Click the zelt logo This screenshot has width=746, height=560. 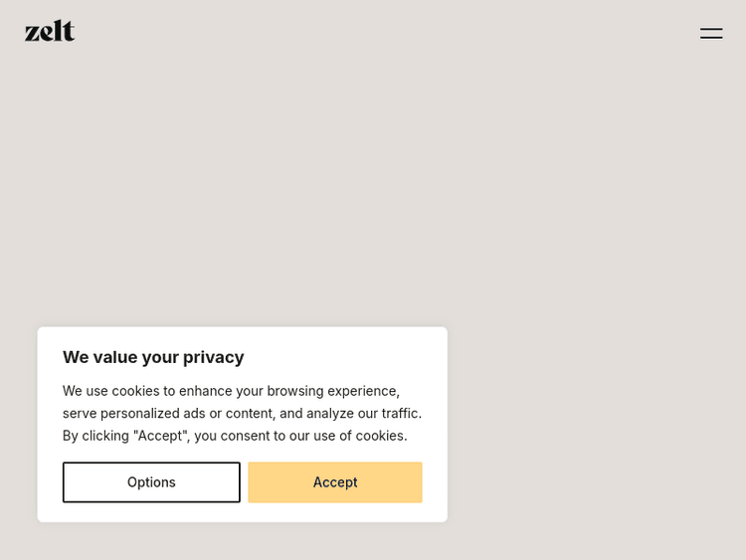(x=50, y=31)
